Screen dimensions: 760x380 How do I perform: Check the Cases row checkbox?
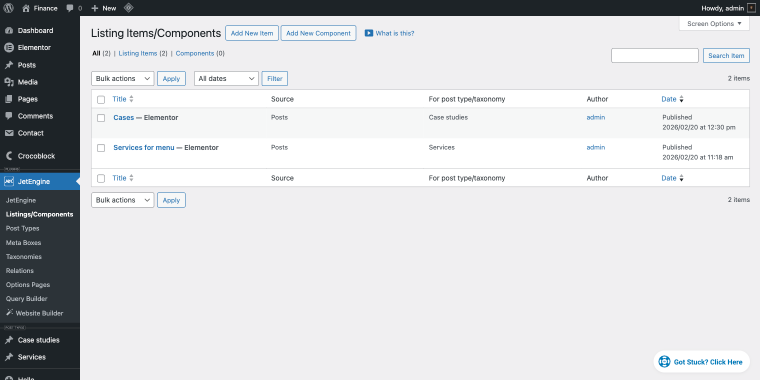pyautogui.click(x=101, y=118)
